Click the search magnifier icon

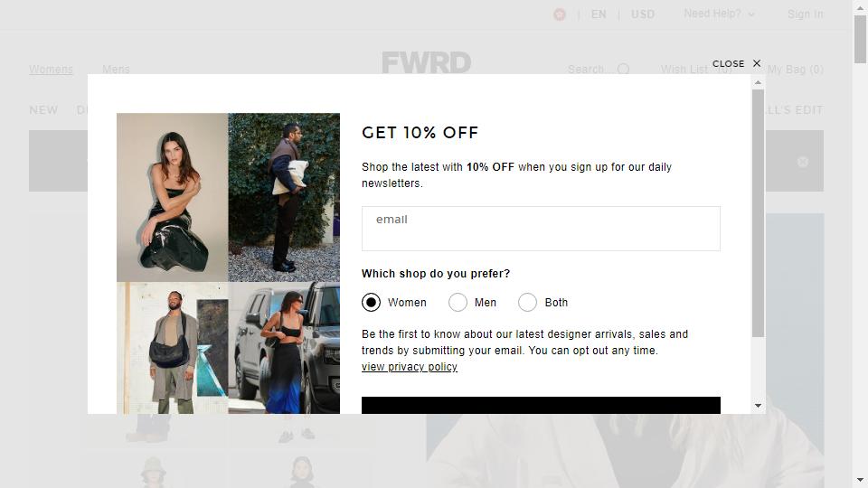(623, 70)
